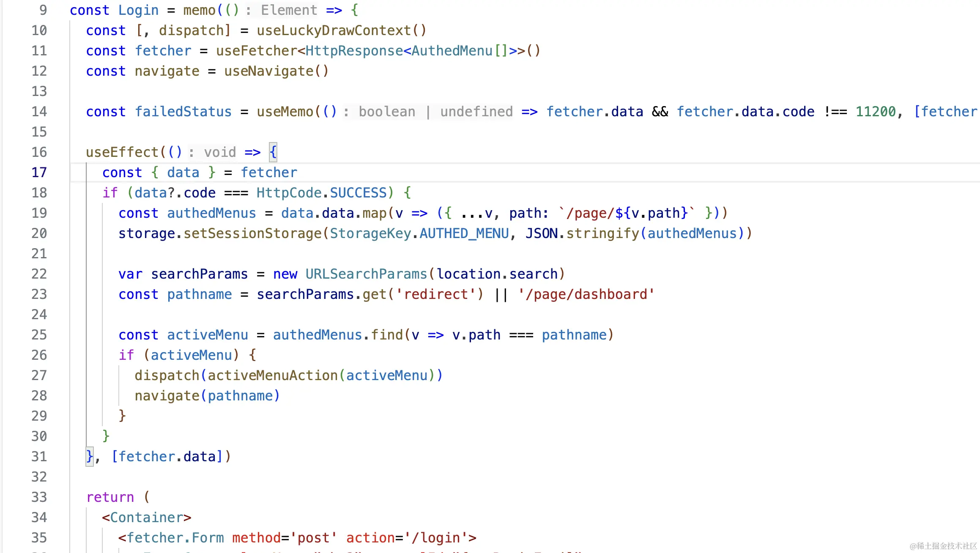The width and height of the screenshot is (980, 553).
Task: Click line number 9 in gutter
Action: coord(43,10)
